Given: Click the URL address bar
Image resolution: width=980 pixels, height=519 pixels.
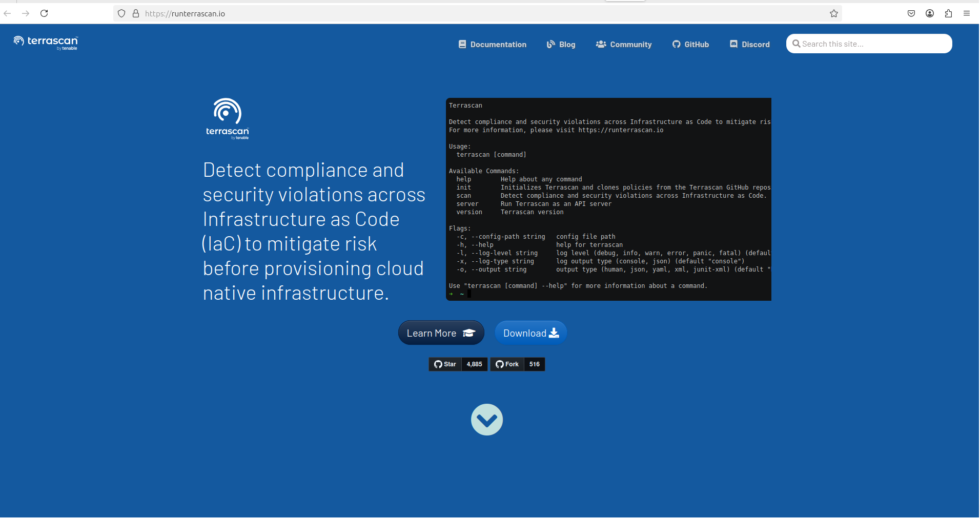Looking at the screenshot, I should pyautogui.click(x=477, y=13).
